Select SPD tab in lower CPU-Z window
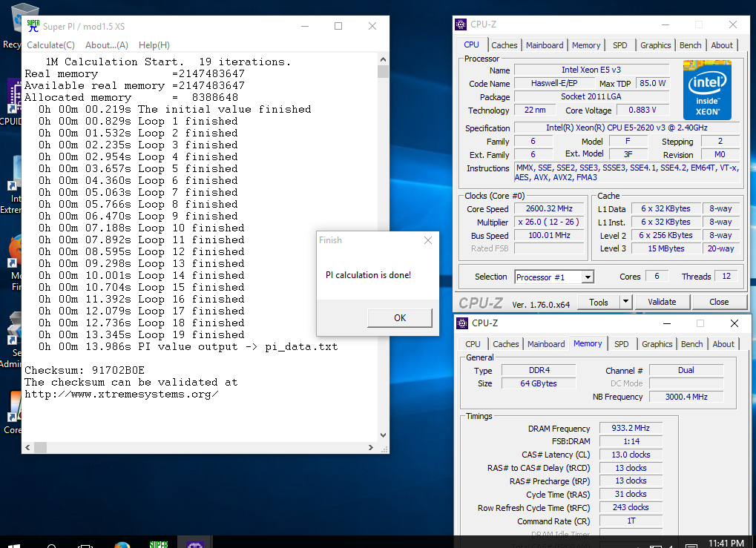Image resolution: width=756 pixels, height=548 pixels. pos(622,344)
